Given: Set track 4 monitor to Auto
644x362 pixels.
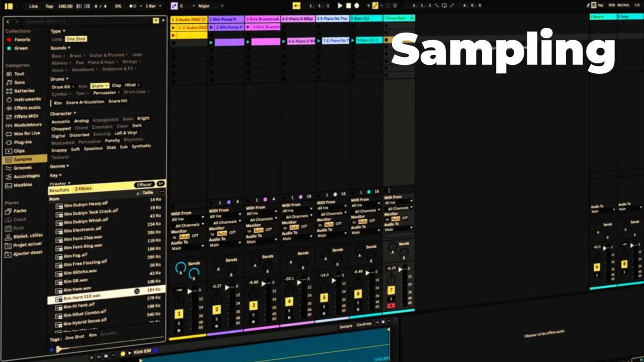Looking at the screenshot, I should (x=294, y=227).
